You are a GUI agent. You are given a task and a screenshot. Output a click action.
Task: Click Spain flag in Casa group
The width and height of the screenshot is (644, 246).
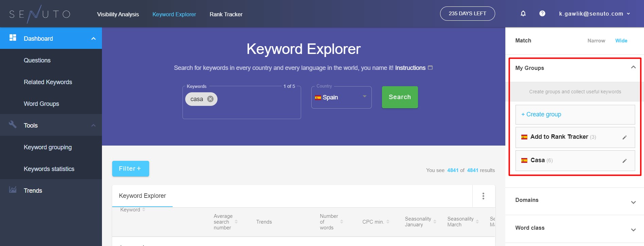coord(524,160)
